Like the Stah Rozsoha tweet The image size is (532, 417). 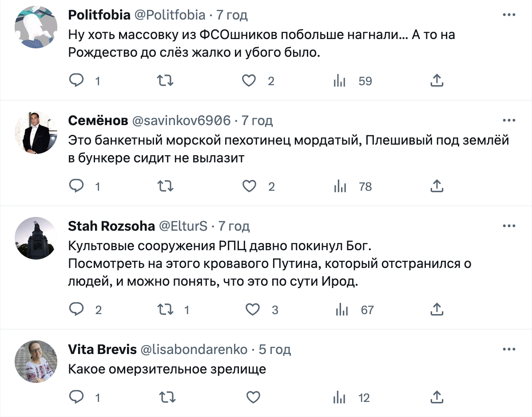pos(253,310)
